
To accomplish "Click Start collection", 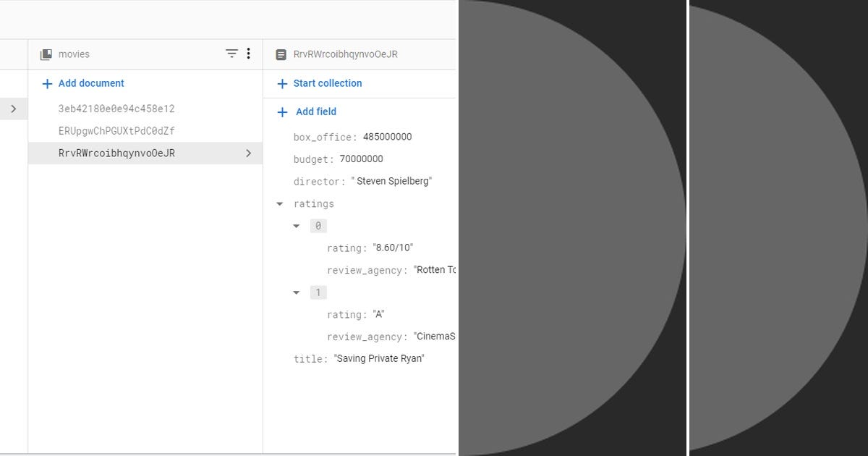I will click(327, 83).
